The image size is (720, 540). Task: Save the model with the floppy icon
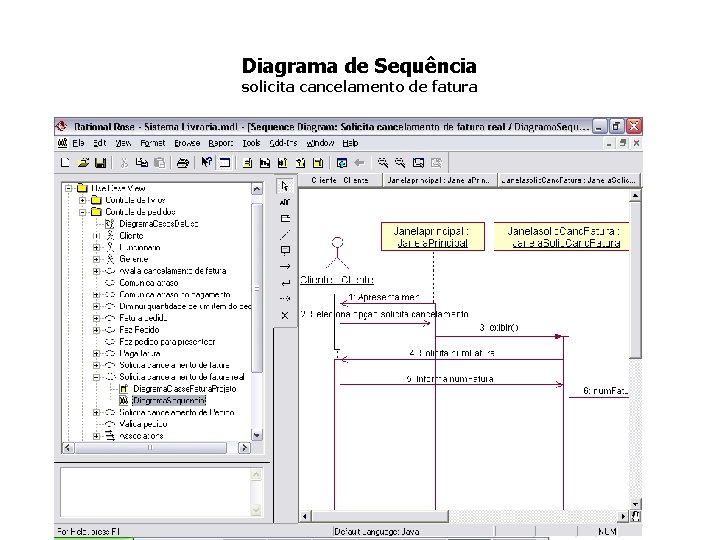pos(100,162)
